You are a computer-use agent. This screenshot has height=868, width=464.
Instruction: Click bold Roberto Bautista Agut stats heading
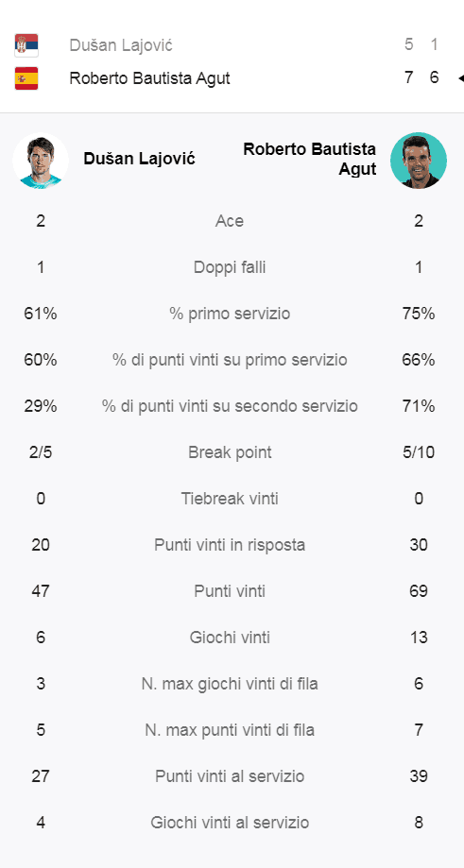click(310, 159)
